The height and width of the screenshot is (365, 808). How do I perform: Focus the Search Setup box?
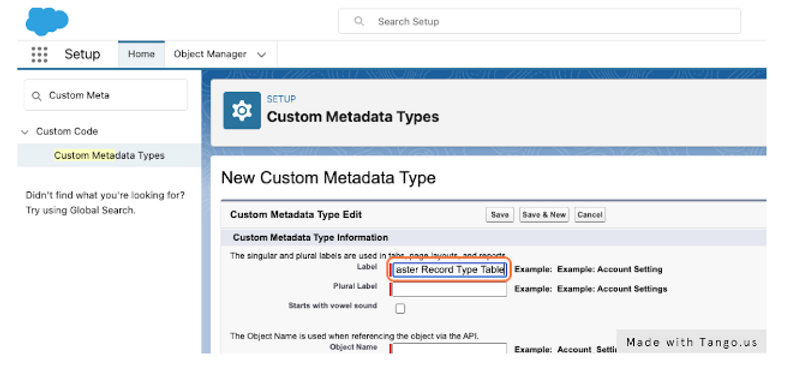539,22
